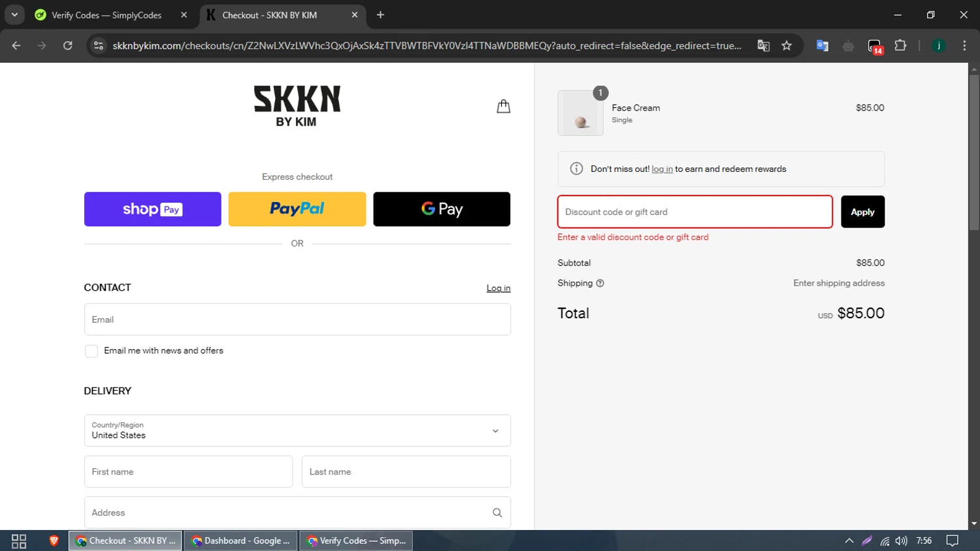Focus the Address field
980x551 pixels.
[297, 513]
